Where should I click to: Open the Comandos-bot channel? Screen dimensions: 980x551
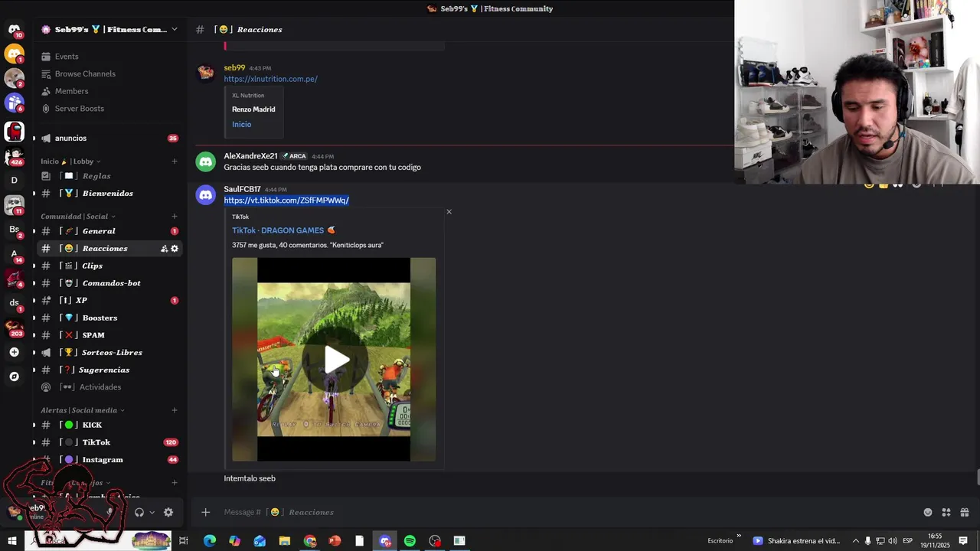click(x=111, y=283)
